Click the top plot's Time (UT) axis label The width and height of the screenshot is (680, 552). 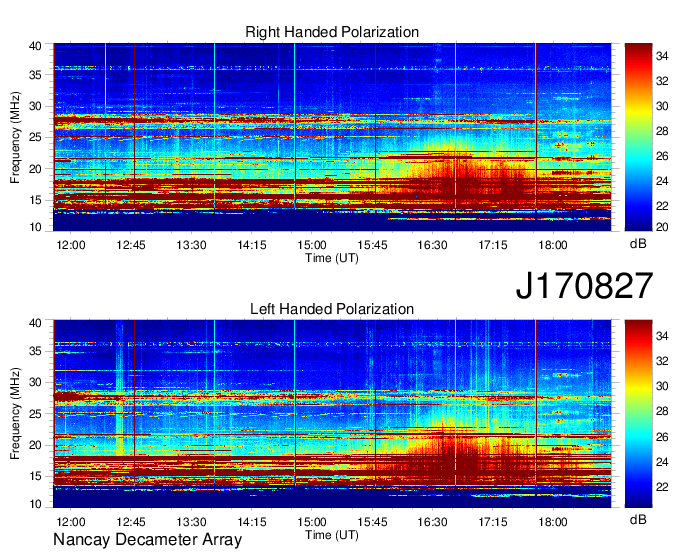pos(332,258)
